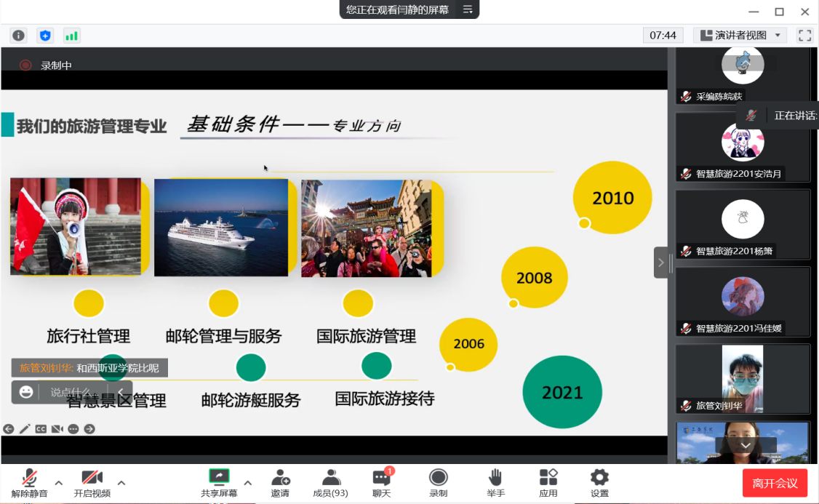Open the chat panel (聊天)
This screenshot has width=819, height=504.
click(381, 483)
